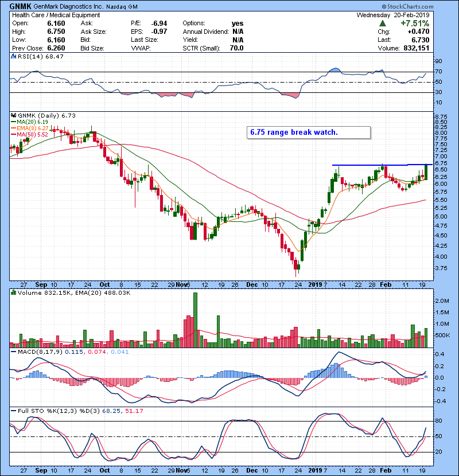Screen dimensions: 459x476
Task: Click the -0.4 label on MACD axis
Action: [440, 401]
